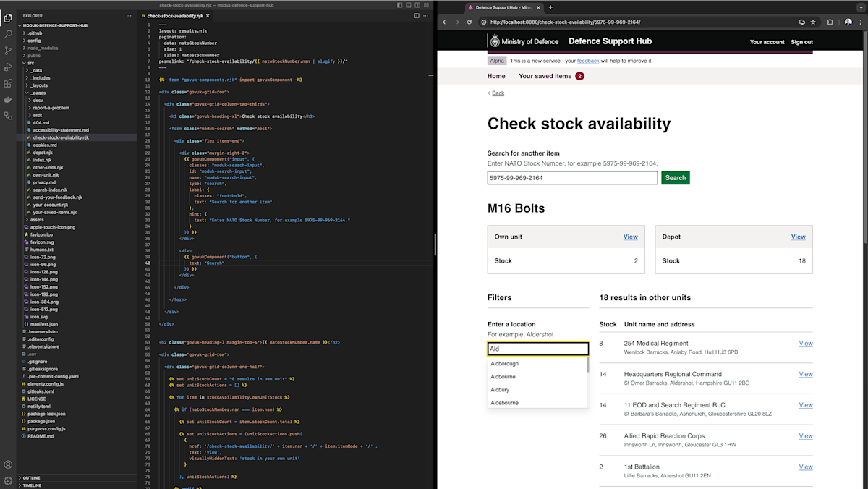Click the Manage gear icon in VS Code
This screenshot has width=868, height=489.
[8, 480]
